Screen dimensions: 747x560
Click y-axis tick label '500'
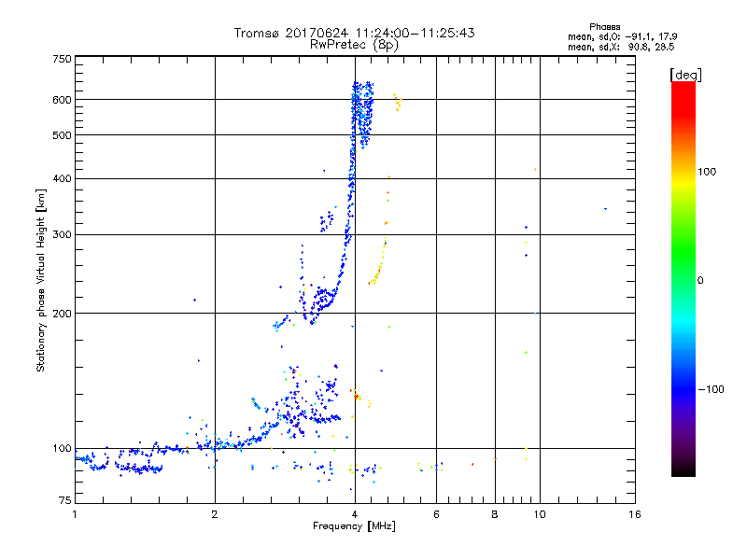62,135
